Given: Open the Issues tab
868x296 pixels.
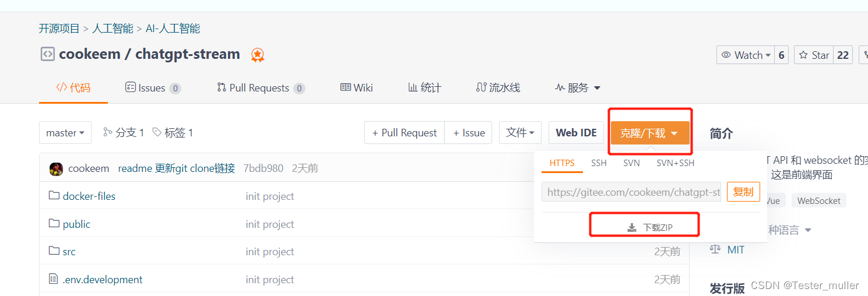Looking at the screenshot, I should [153, 88].
